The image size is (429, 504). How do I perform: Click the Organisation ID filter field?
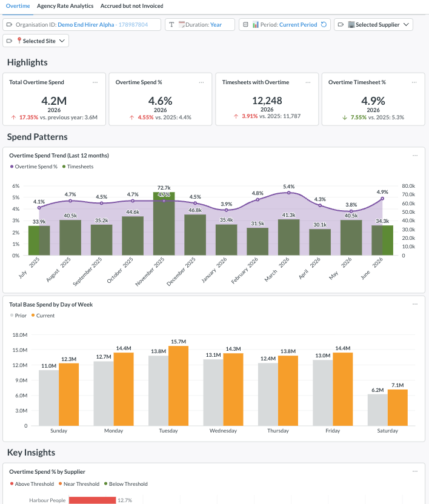click(x=82, y=25)
